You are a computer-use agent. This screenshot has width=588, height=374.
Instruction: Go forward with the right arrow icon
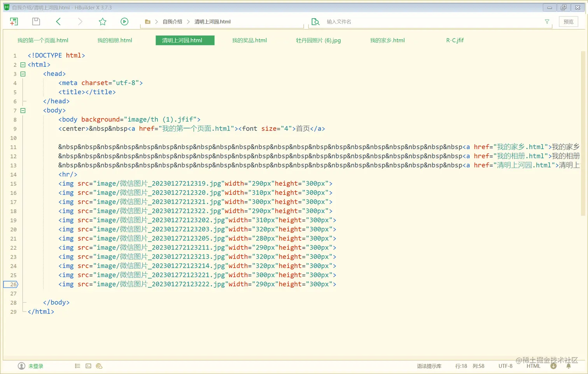[80, 22]
